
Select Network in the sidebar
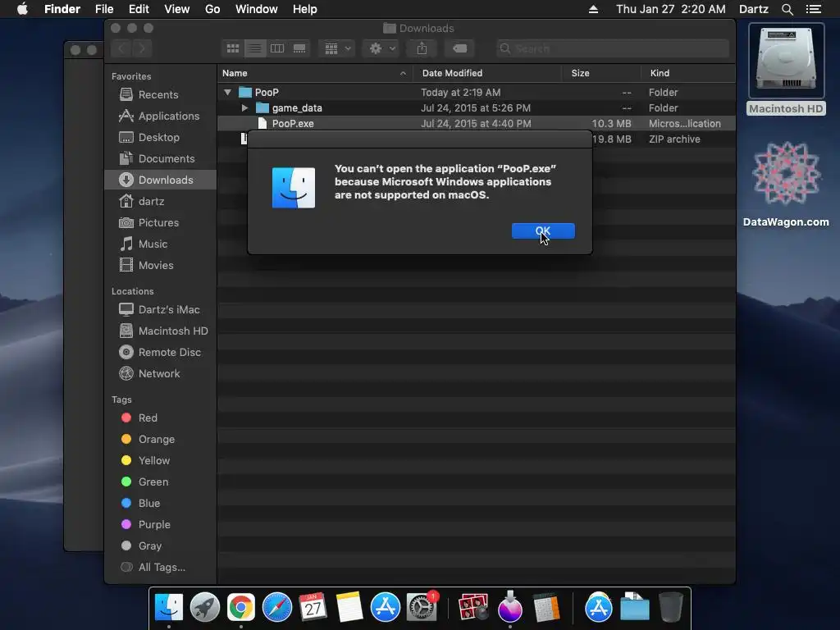click(161, 374)
